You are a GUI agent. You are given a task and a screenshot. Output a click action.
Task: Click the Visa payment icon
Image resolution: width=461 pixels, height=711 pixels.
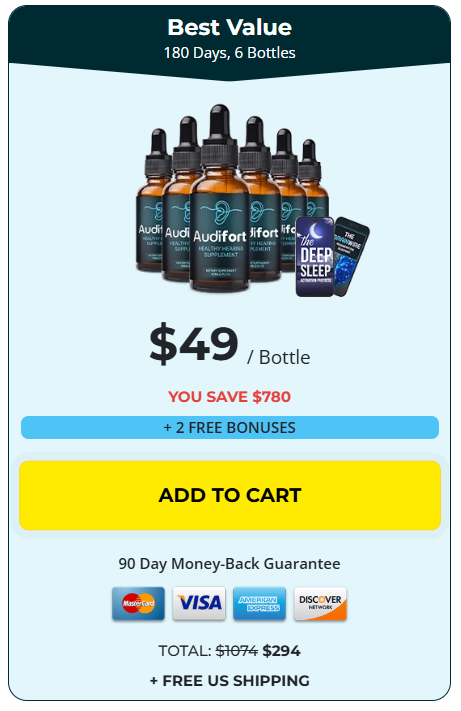[x=199, y=604]
